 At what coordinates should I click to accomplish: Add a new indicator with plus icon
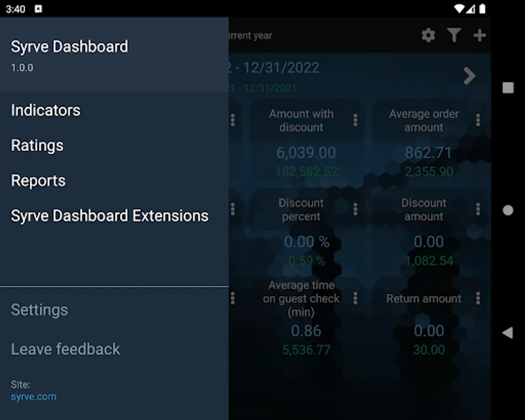click(480, 35)
